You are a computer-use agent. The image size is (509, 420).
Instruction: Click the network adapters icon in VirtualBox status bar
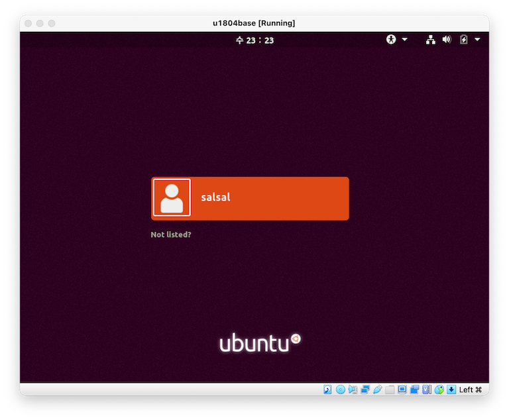[365, 390]
